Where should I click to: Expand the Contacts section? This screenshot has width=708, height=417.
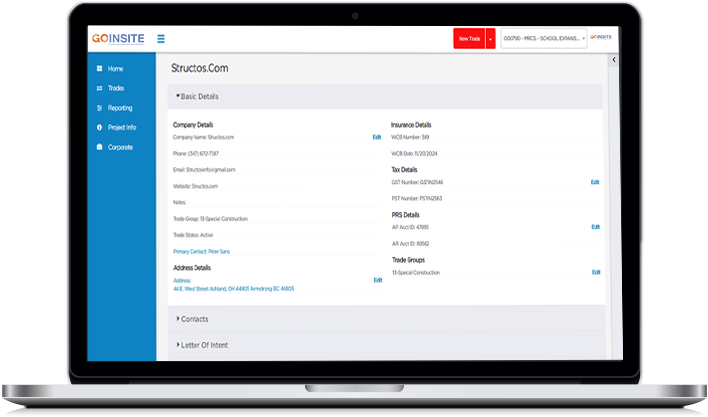pos(194,319)
